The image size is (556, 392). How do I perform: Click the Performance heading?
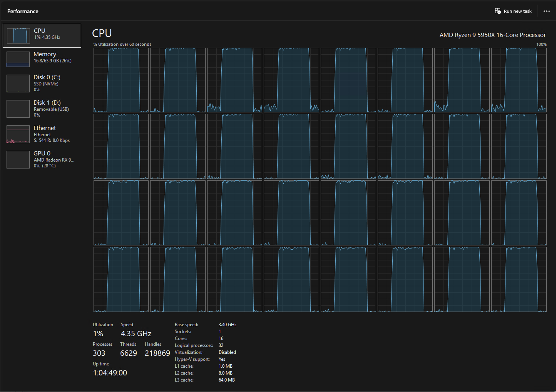coord(23,11)
